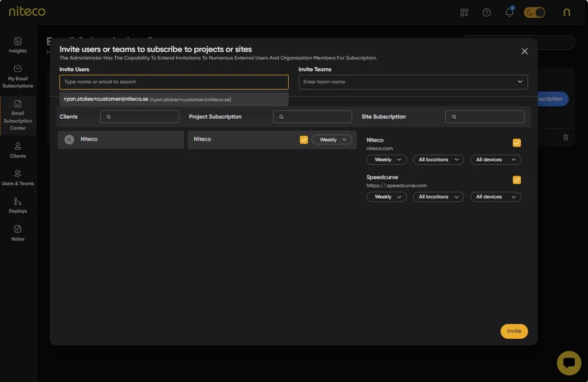Viewport: 588px width, 382px height.
Task: Open the notifications bell
Action: pos(509,12)
